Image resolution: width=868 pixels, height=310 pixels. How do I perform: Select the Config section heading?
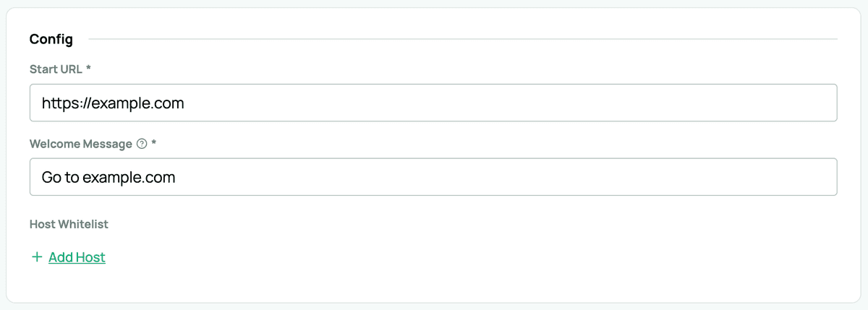51,39
